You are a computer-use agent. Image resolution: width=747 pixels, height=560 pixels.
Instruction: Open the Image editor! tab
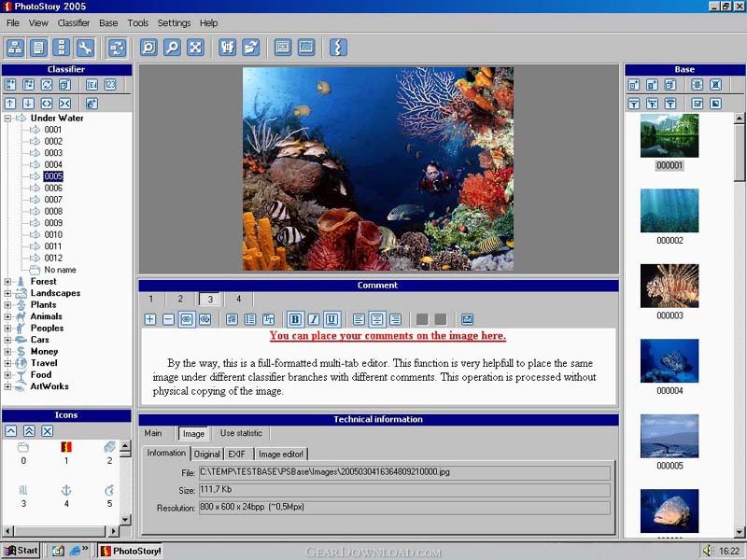click(281, 455)
